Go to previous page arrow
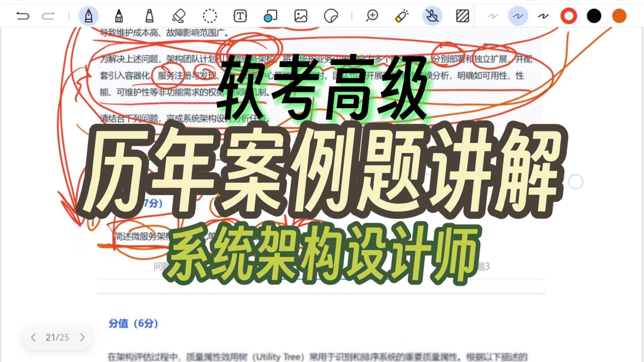Screen dimensions: 644x362 [x=33, y=337]
